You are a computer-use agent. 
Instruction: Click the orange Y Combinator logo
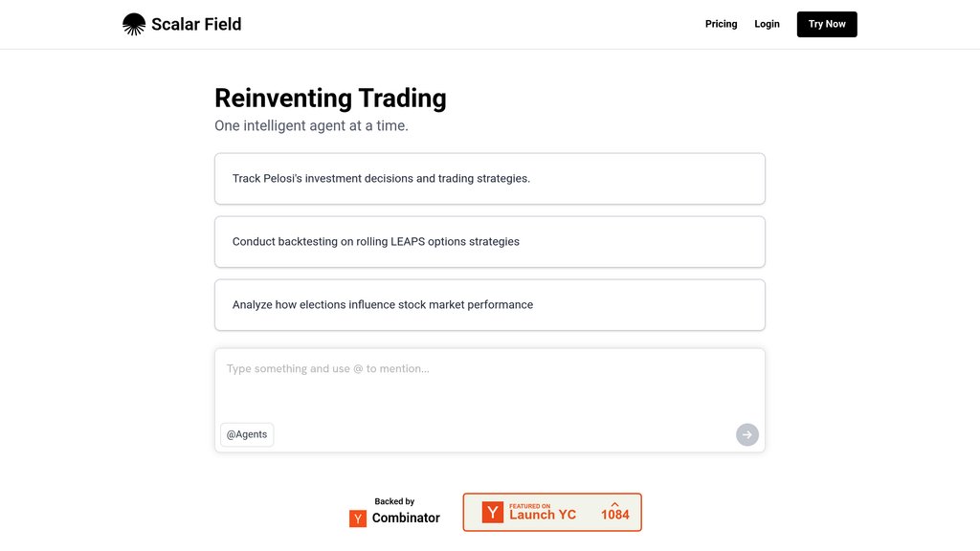358,518
